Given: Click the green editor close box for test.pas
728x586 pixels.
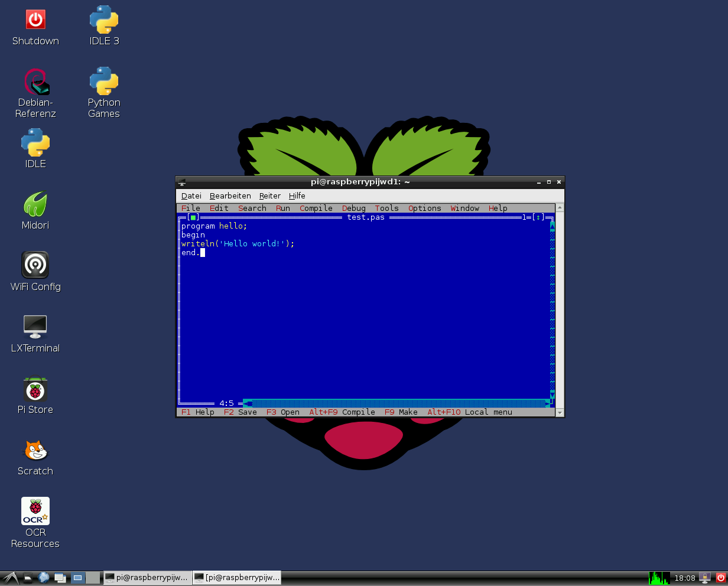Looking at the screenshot, I should [x=193, y=217].
